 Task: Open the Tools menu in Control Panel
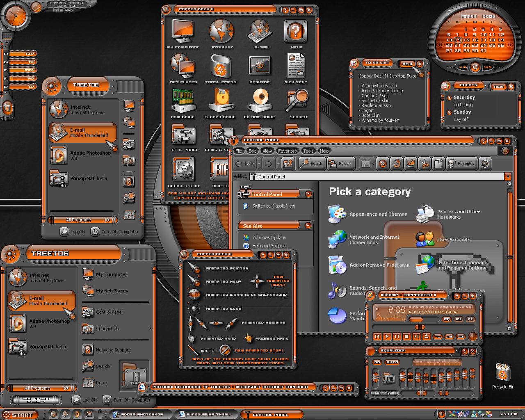click(x=308, y=151)
